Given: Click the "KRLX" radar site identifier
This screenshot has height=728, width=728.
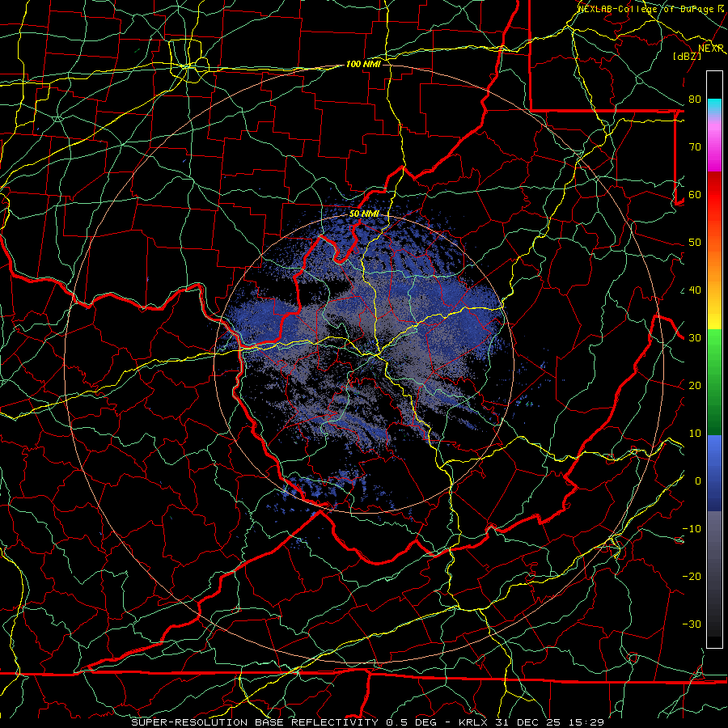Looking at the screenshot, I should point(474,722).
